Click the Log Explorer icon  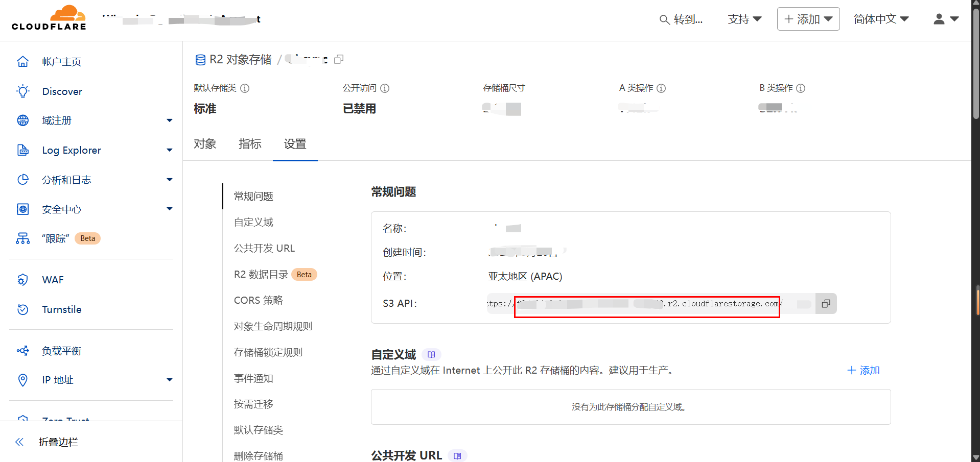point(23,150)
